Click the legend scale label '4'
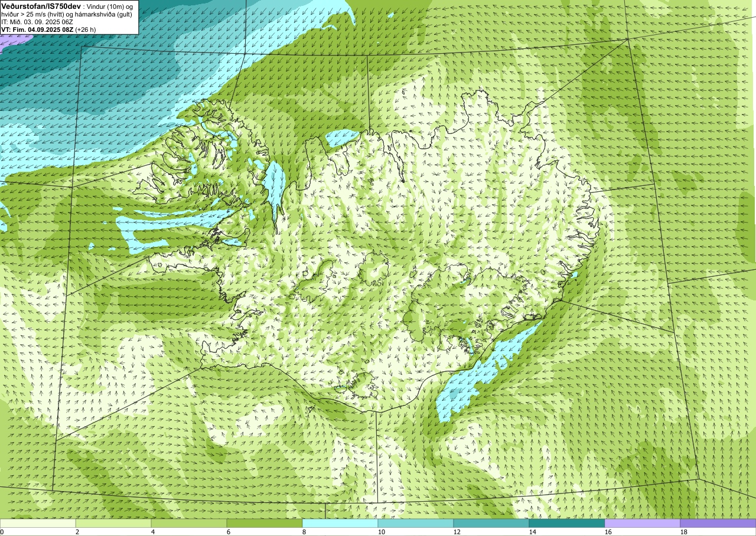 tap(153, 532)
